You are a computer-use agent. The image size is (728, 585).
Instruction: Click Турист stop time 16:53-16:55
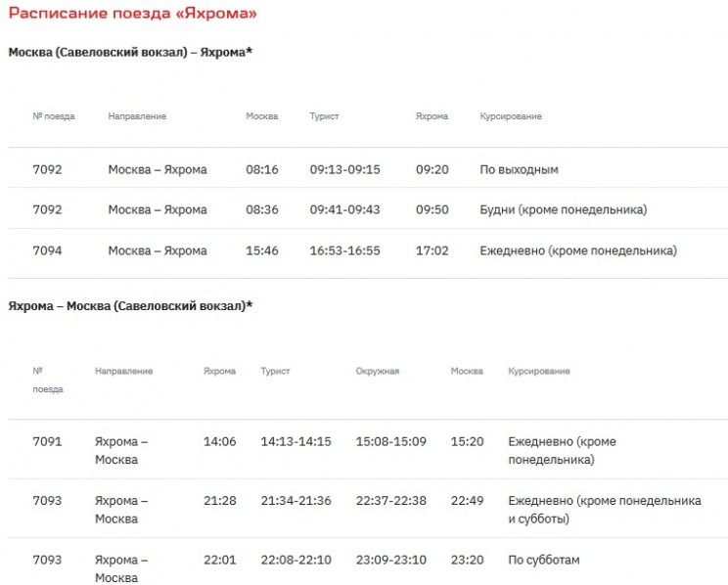[x=345, y=250]
